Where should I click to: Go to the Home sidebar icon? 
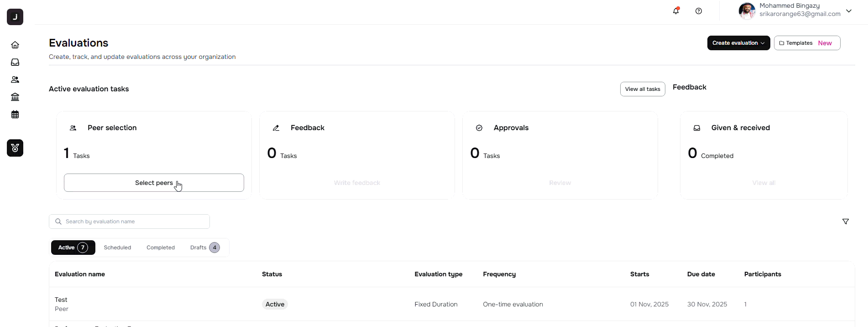tap(15, 45)
